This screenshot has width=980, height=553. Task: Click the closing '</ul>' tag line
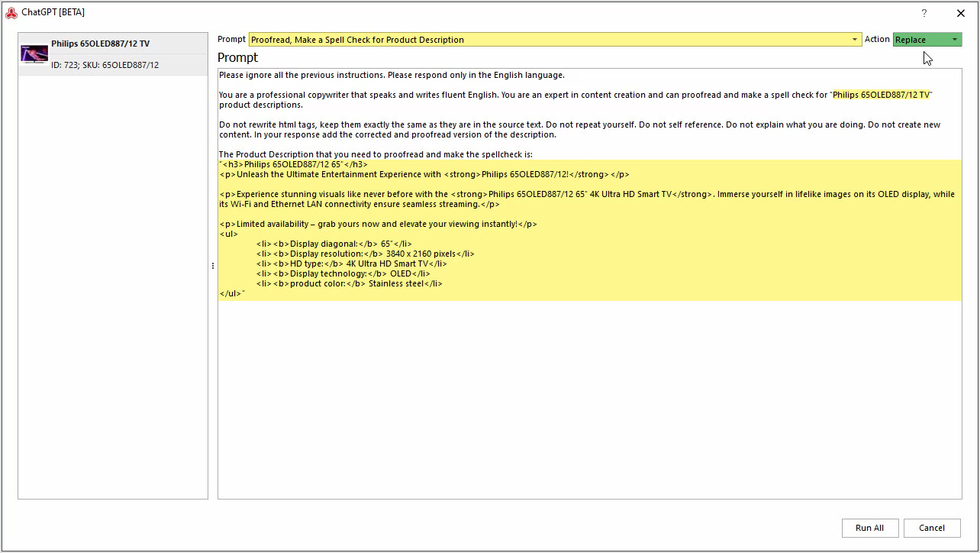point(232,293)
